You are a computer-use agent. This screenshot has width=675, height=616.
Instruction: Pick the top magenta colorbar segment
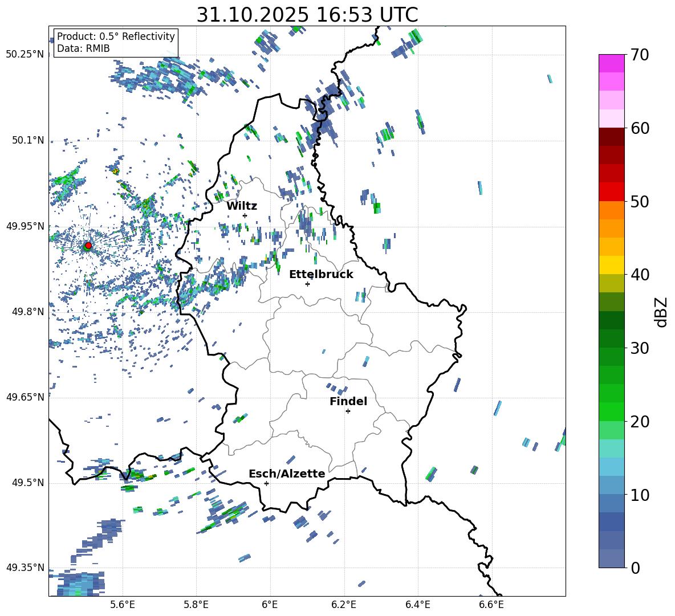click(x=612, y=63)
